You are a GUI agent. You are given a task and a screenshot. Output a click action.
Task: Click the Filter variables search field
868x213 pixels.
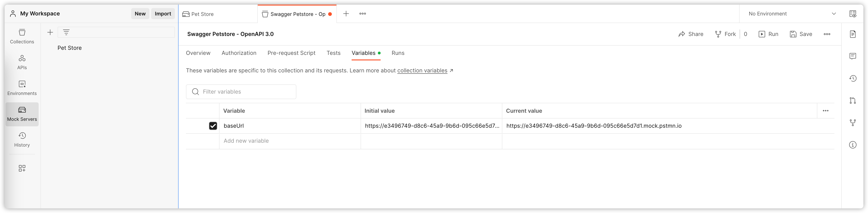(241, 92)
